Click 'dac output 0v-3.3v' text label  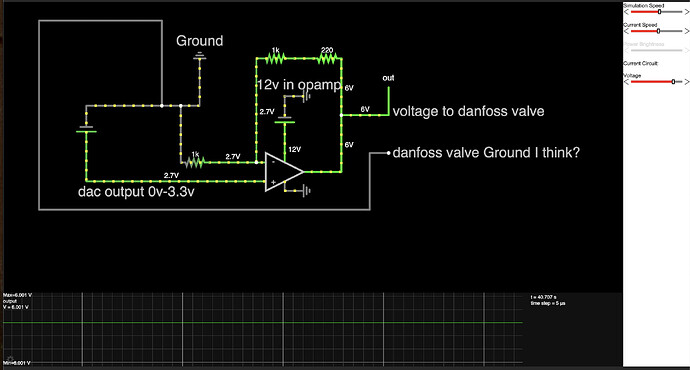pos(136,192)
